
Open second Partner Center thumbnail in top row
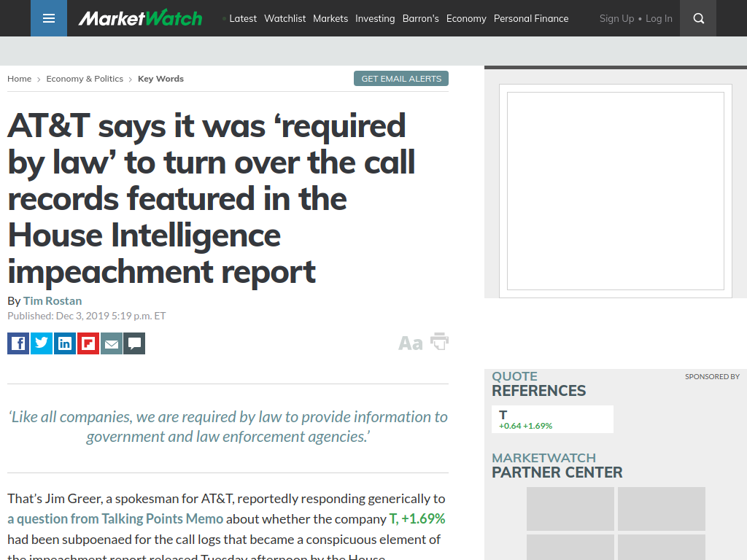click(661, 508)
